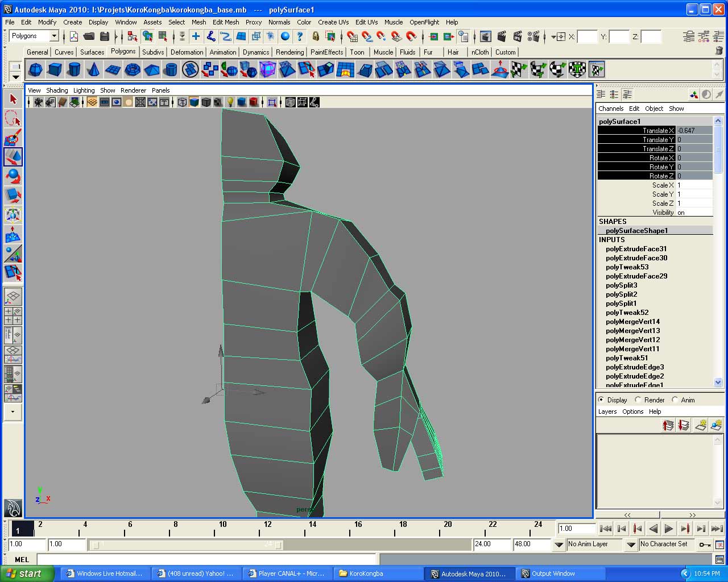This screenshot has width=728, height=582.
Task: Pick the Soft Modification tool
Action: click(x=13, y=234)
